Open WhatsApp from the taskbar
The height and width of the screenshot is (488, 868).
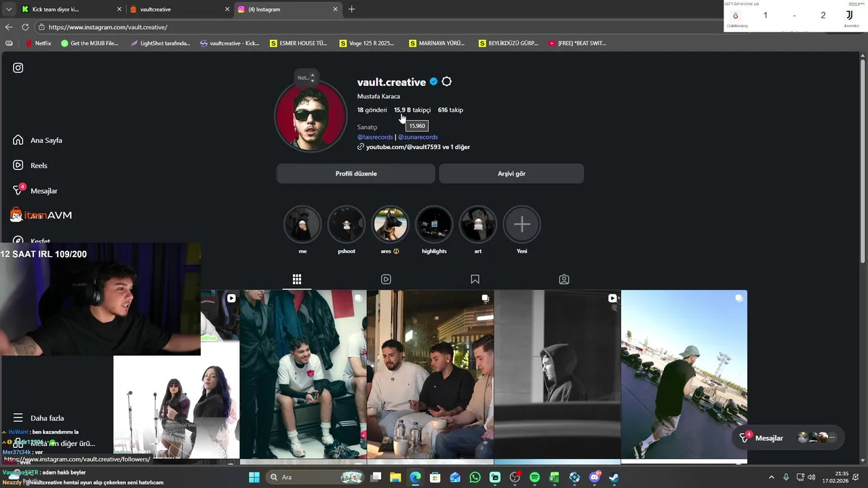tap(475, 477)
